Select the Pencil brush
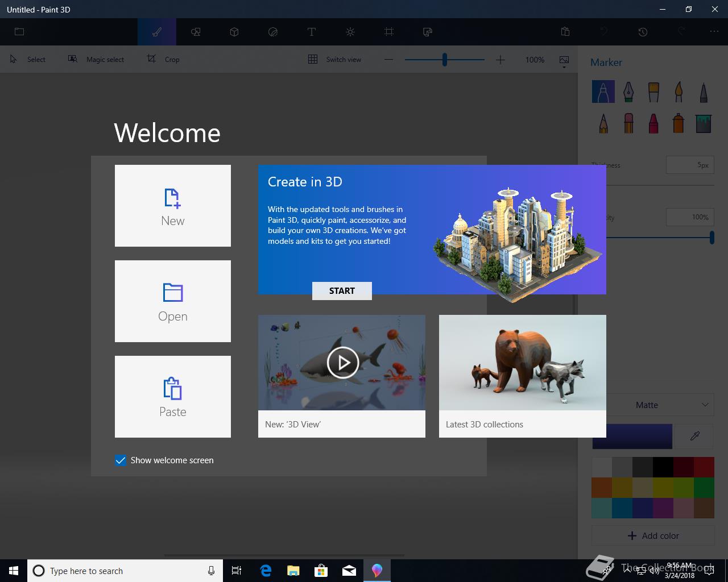This screenshot has width=728, height=582. pos(603,123)
